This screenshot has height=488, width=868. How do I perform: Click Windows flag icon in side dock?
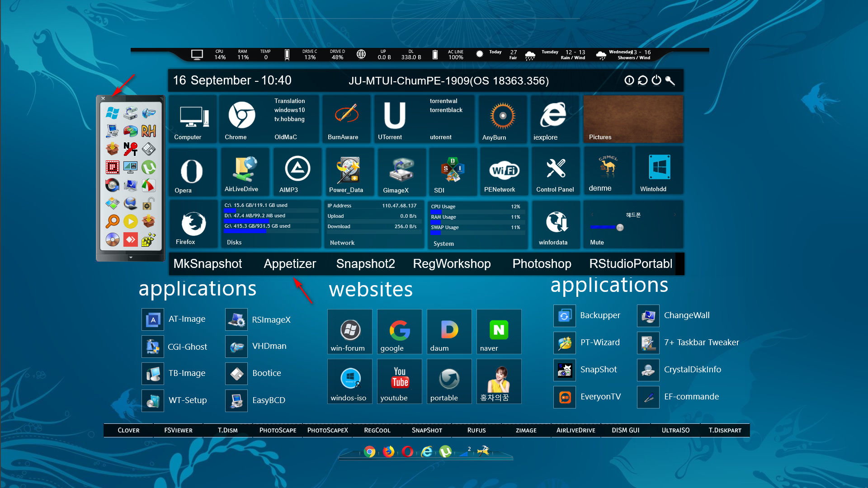tap(112, 113)
